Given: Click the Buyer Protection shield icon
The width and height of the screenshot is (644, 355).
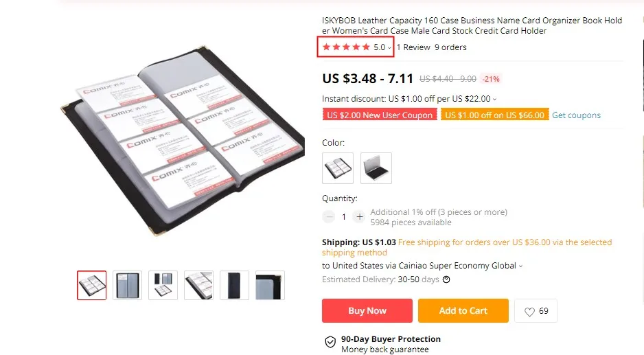Looking at the screenshot, I should pyautogui.click(x=330, y=342).
